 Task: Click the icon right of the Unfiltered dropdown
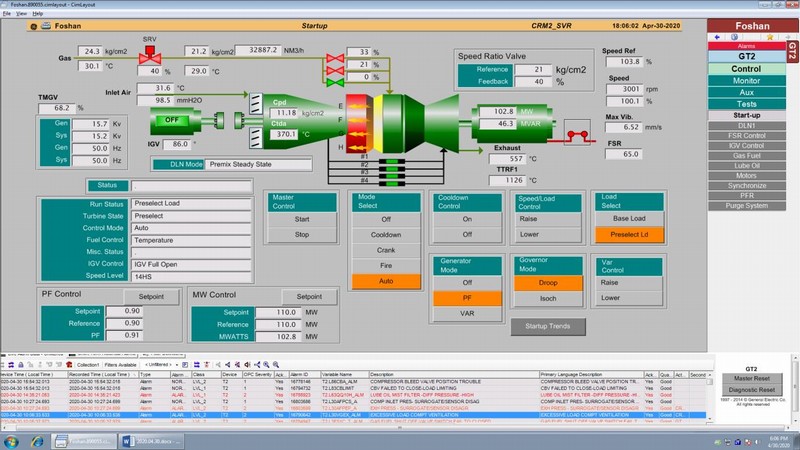pos(185,365)
